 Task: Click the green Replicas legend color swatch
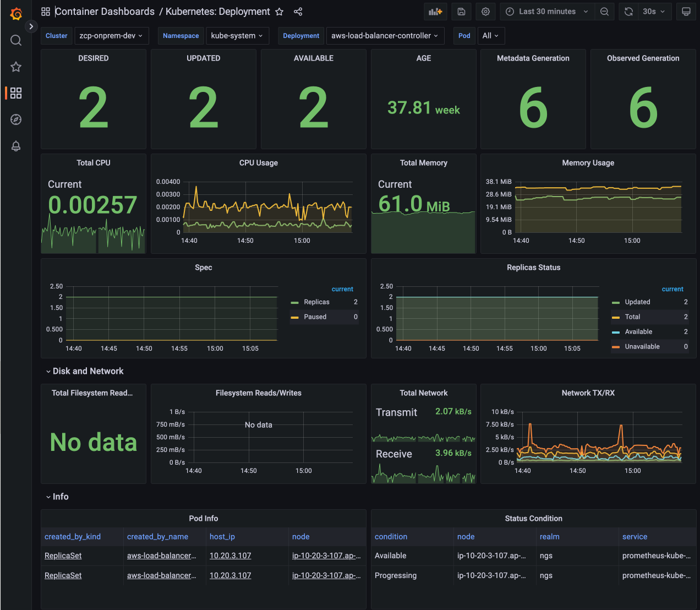[x=294, y=302]
